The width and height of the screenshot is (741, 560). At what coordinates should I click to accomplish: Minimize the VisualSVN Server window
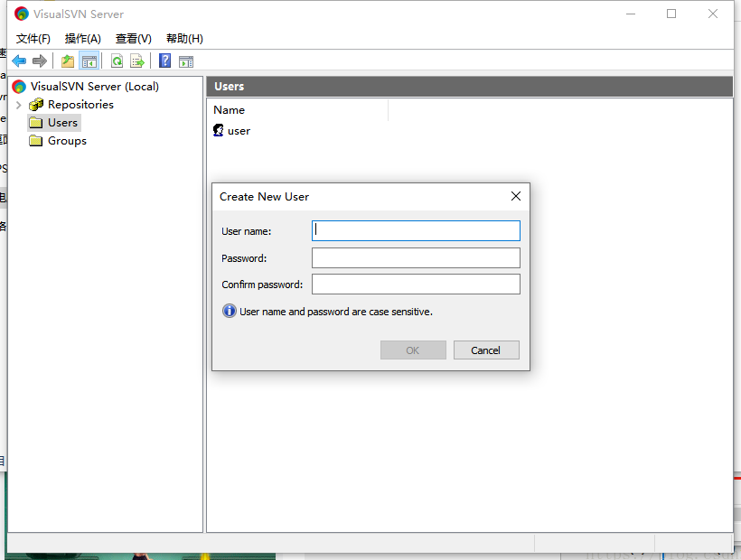(x=631, y=14)
